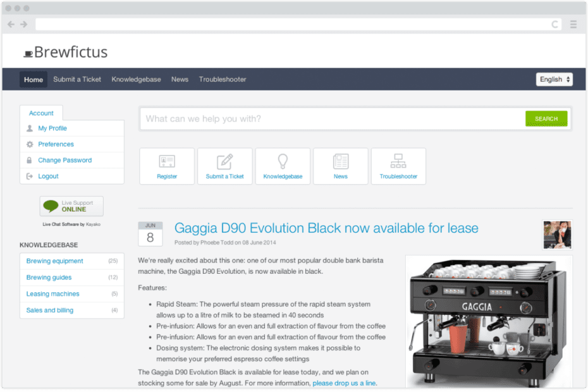Open the Gaggia D90 Evolution article title

(x=326, y=228)
